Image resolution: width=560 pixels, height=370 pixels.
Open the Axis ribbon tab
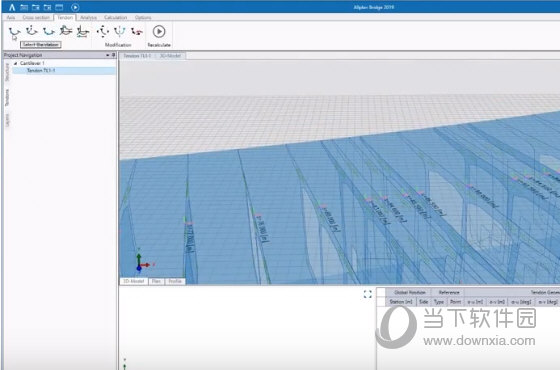pyautogui.click(x=11, y=17)
